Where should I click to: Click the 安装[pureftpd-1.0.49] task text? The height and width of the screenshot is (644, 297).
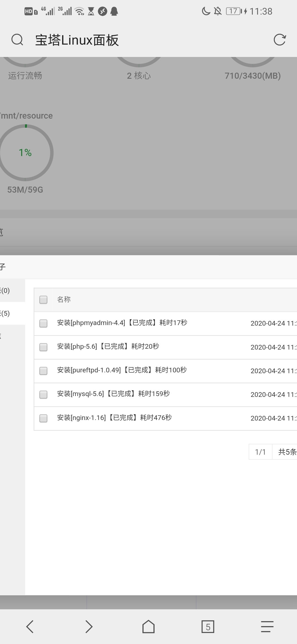pos(122,370)
